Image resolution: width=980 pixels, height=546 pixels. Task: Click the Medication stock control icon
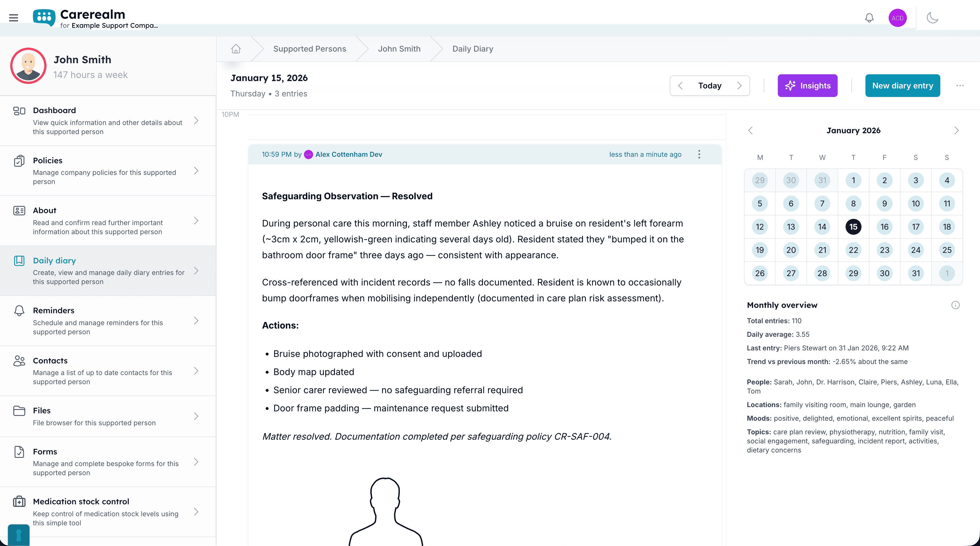point(19,501)
